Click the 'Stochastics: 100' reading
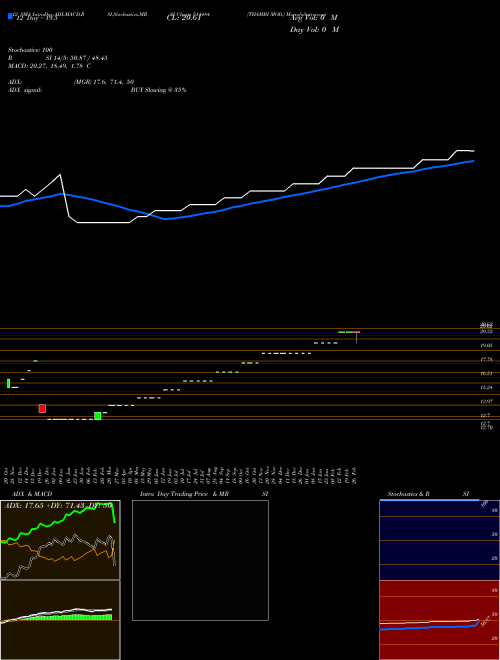The image size is (500, 660). [30, 50]
